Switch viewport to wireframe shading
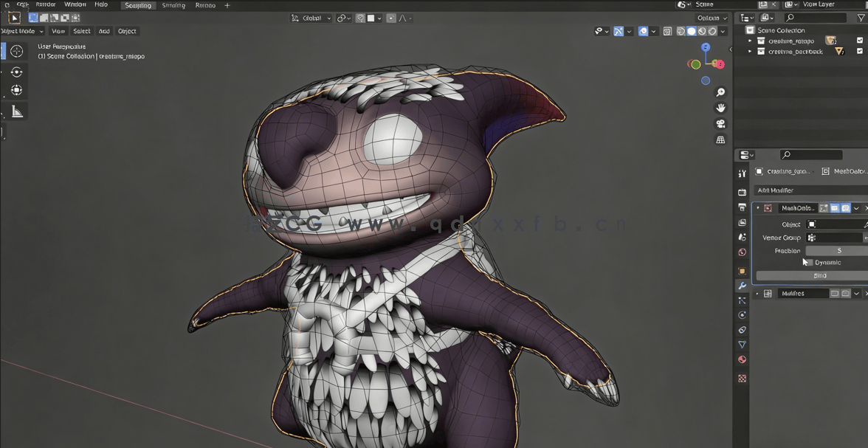 click(680, 31)
